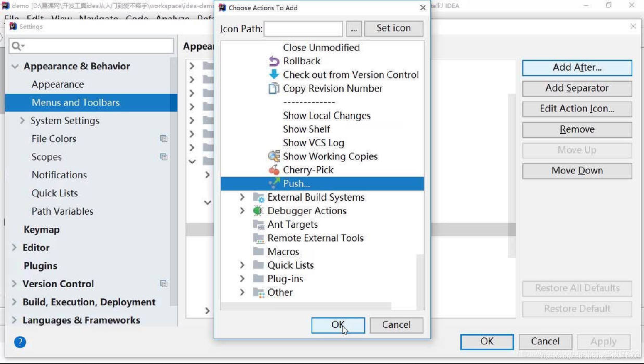Open Notifications settings page

point(59,175)
